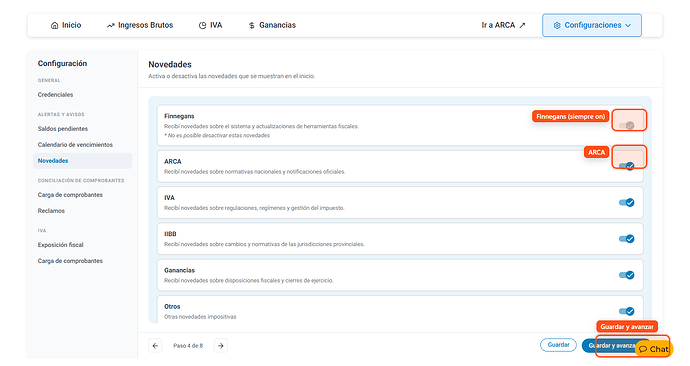Open the Inicio tab
Screen dimensions: 690x366
point(66,26)
